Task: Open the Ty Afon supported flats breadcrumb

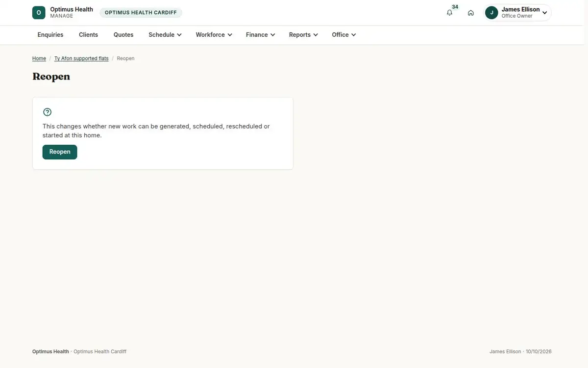Action: 81,58
